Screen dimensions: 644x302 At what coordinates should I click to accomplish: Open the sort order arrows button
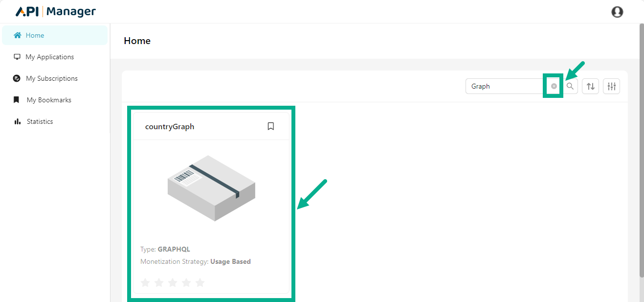tap(591, 86)
